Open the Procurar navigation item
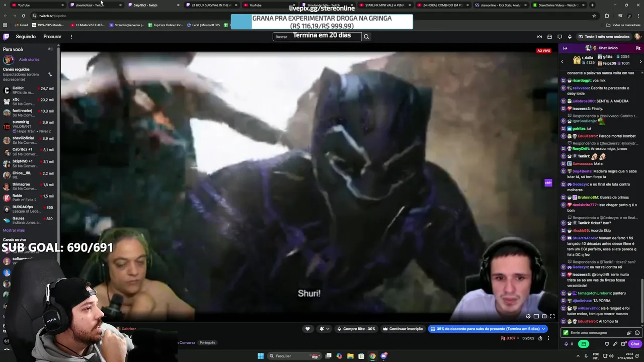The height and width of the screenshot is (362, 644). coord(52,37)
